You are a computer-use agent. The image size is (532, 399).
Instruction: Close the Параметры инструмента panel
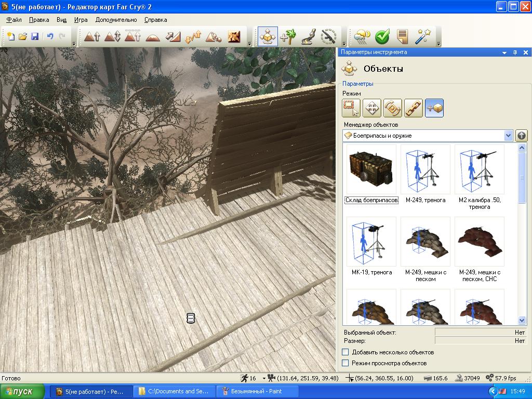(x=526, y=52)
